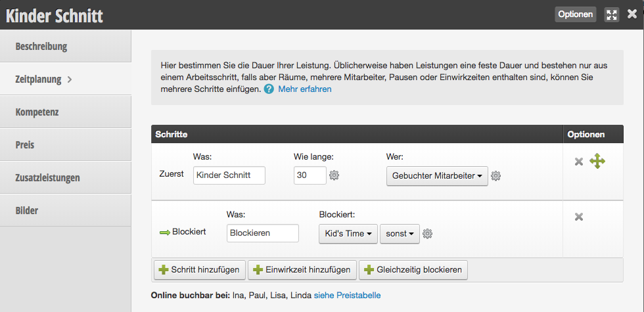644x312 pixels.
Task: Open the siehe Preistabelle link
Action: (x=347, y=295)
